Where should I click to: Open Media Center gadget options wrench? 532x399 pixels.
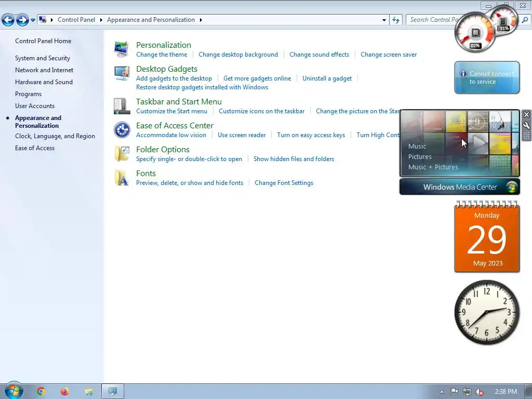pos(526,125)
